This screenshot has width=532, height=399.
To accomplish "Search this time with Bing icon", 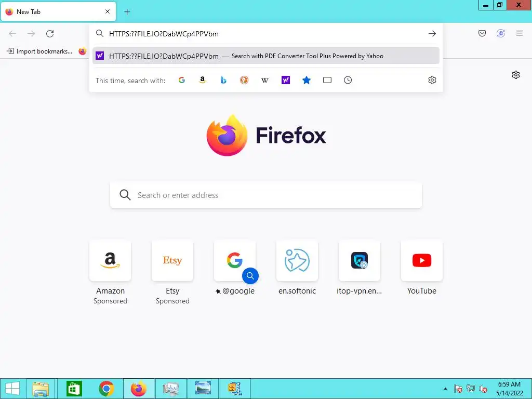I will pos(223,80).
